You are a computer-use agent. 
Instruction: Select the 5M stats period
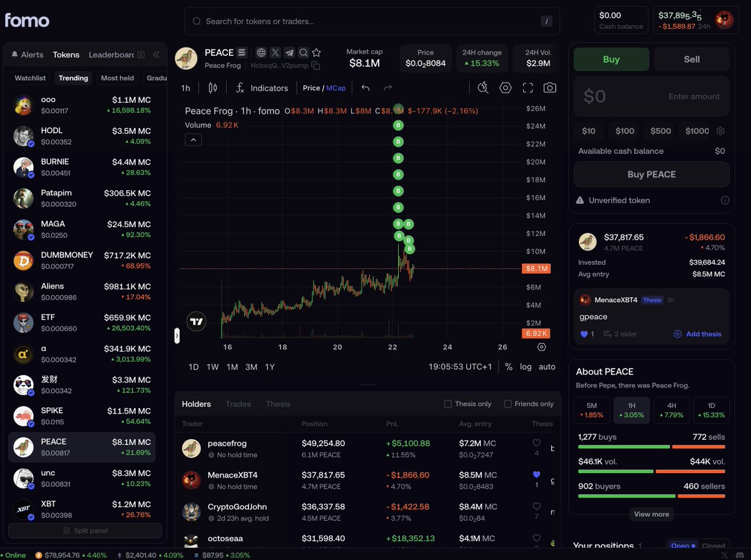tap(591, 410)
